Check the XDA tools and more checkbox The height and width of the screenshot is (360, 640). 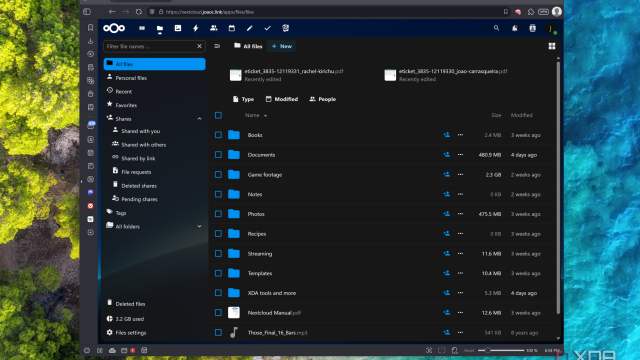(x=218, y=293)
